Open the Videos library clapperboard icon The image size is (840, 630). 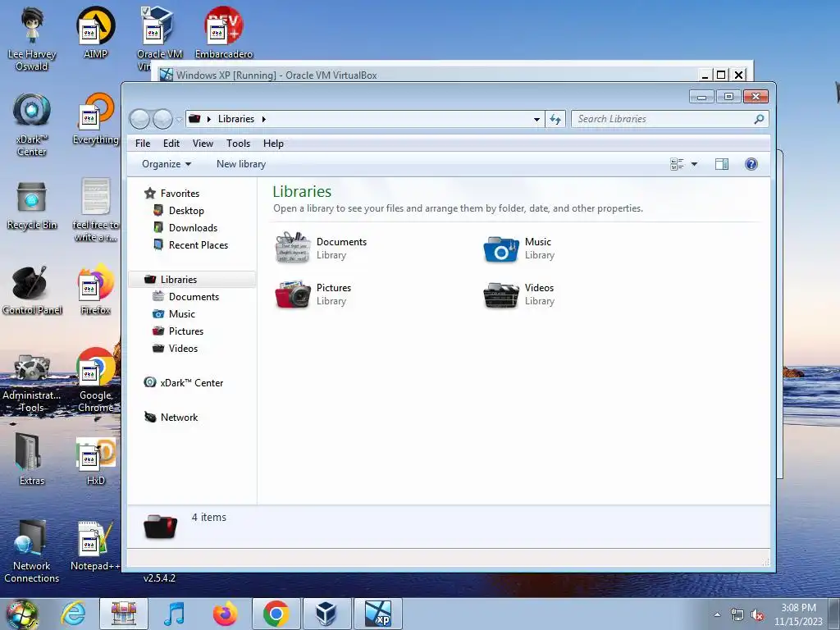coord(501,295)
